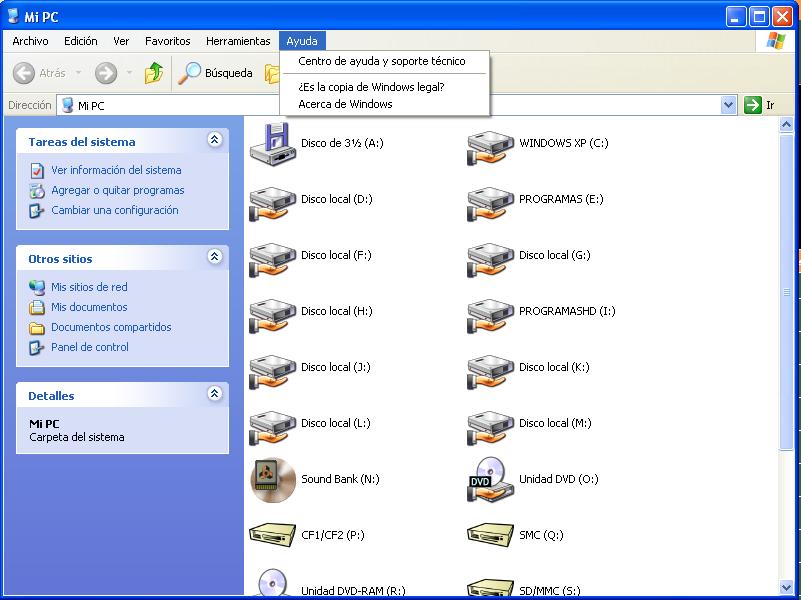
Task: Choose ¿Es la copia de Windows legal?
Action: (385, 87)
